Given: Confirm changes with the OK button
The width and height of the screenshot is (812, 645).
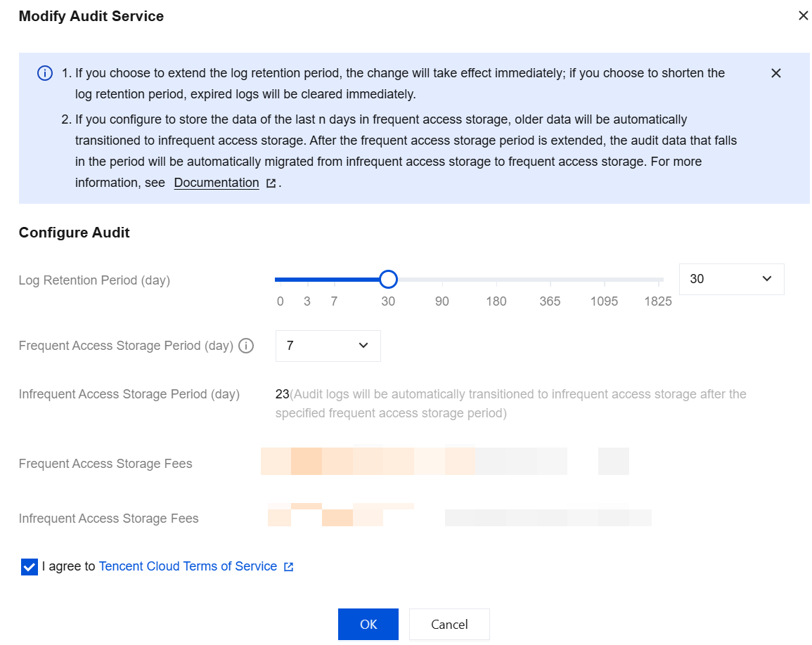Looking at the screenshot, I should (368, 625).
